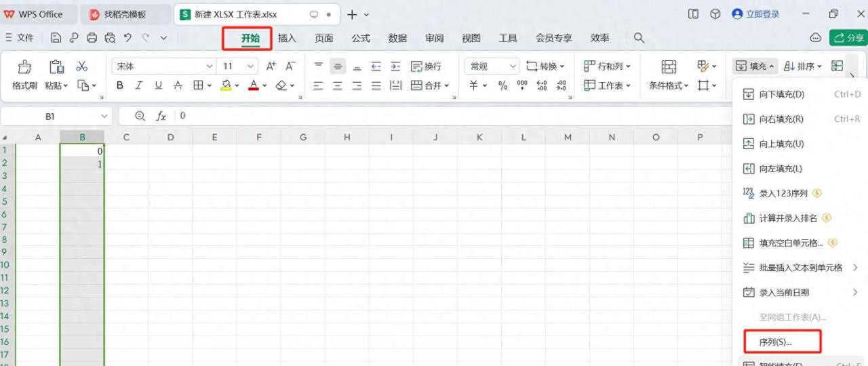Decrease the cell indent
Image resolution: width=868 pixels, height=366 pixels.
(x=376, y=66)
